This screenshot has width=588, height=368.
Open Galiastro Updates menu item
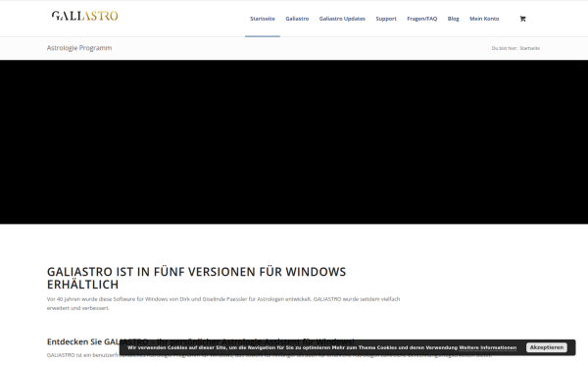[x=342, y=19]
